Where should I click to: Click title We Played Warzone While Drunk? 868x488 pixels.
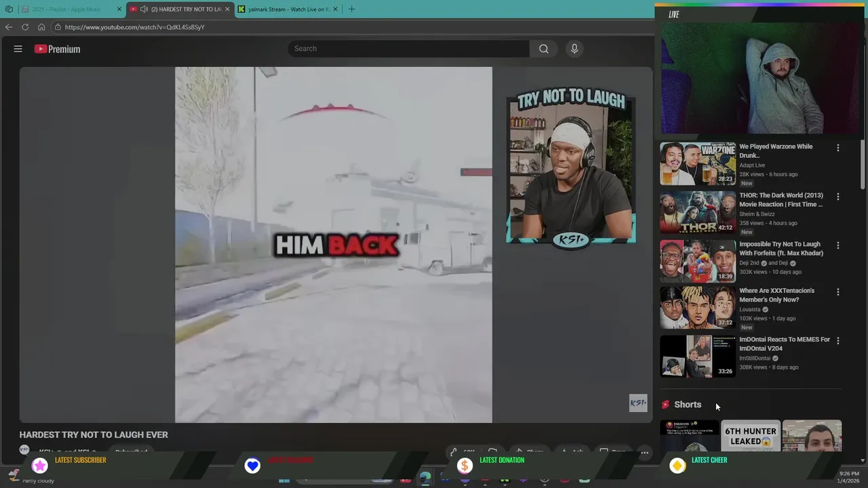[776, 151]
